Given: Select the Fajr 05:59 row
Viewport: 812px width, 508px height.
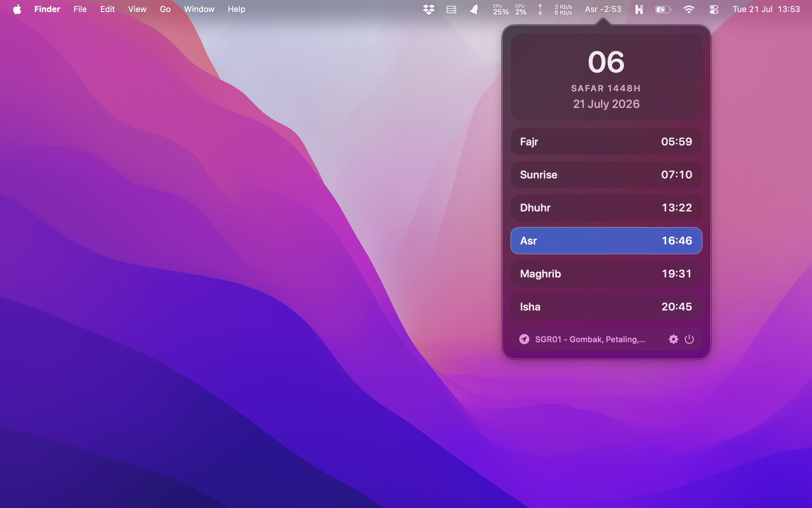Looking at the screenshot, I should pos(606,142).
